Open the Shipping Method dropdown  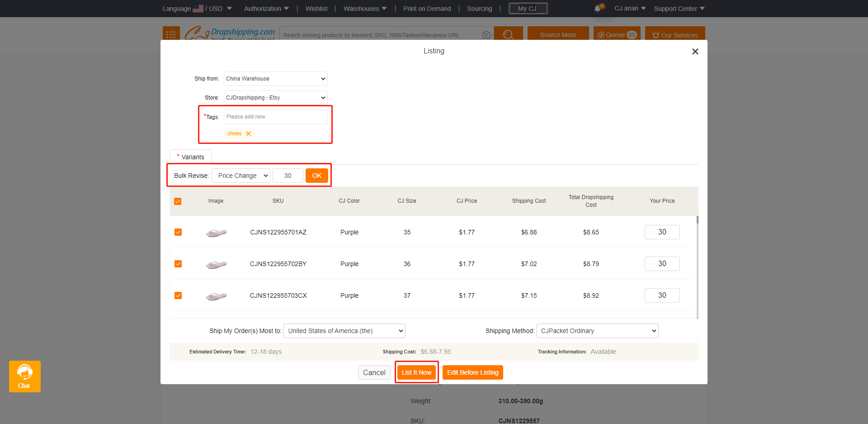[597, 331]
